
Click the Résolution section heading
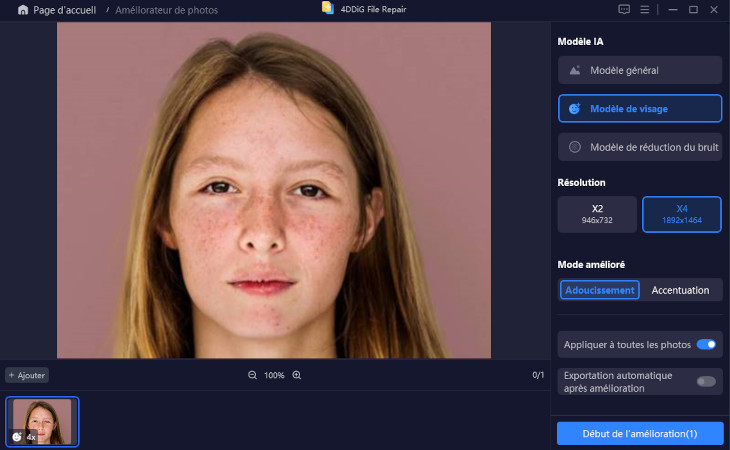[581, 182]
